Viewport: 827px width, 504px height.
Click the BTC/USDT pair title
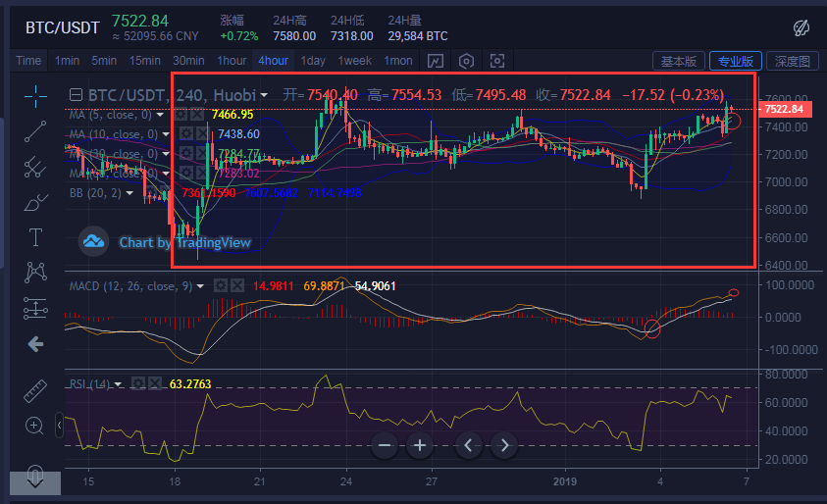(x=63, y=27)
